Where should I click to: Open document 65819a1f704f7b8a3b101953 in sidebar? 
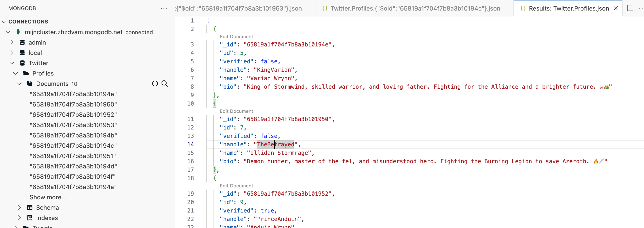click(x=73, y=125)
